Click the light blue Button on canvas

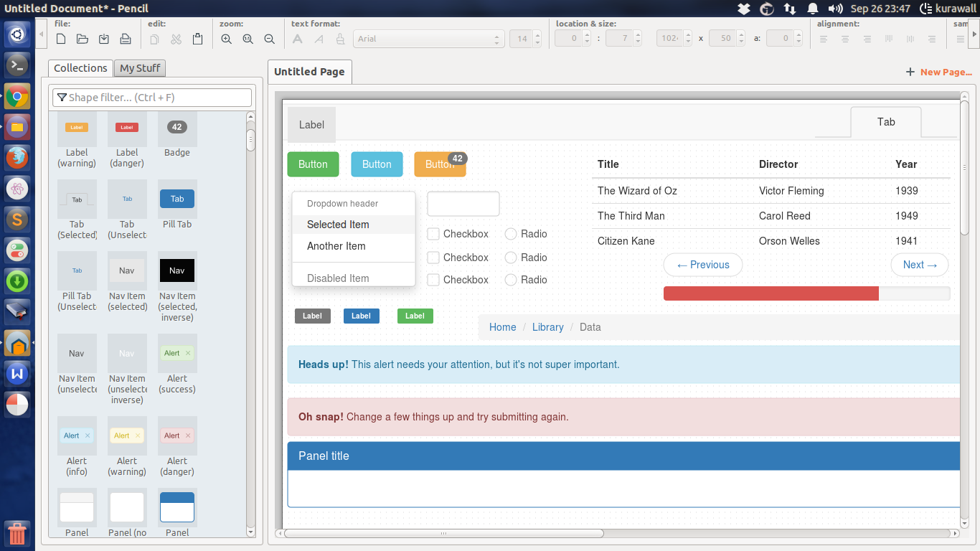(x=377, y=164)
